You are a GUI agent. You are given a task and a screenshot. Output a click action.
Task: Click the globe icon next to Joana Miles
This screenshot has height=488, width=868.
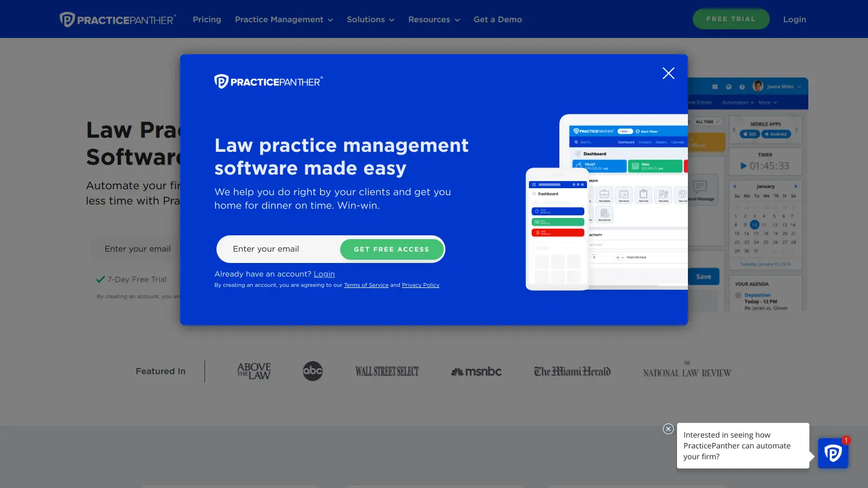(728, 86)
